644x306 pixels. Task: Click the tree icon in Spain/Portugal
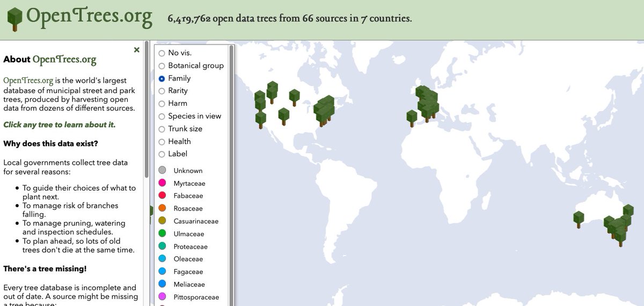[x=412, y=118]
